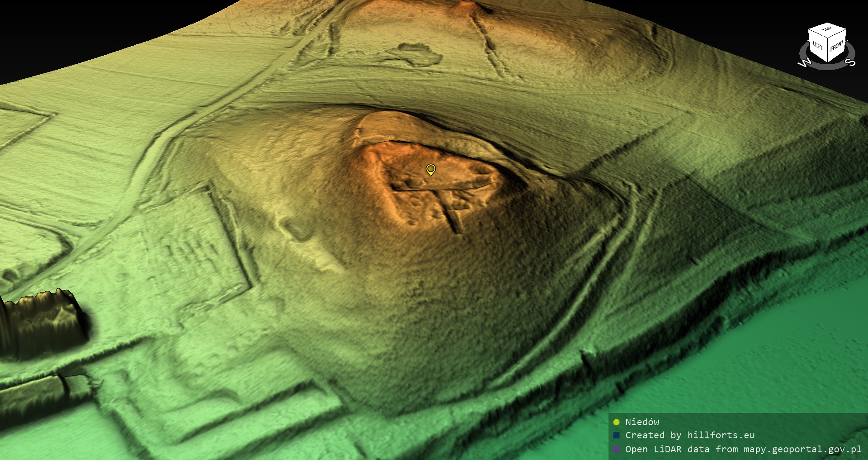Screen dimensions: 868x460
Task: Click the W compass direction label
Action: [805, 62]
